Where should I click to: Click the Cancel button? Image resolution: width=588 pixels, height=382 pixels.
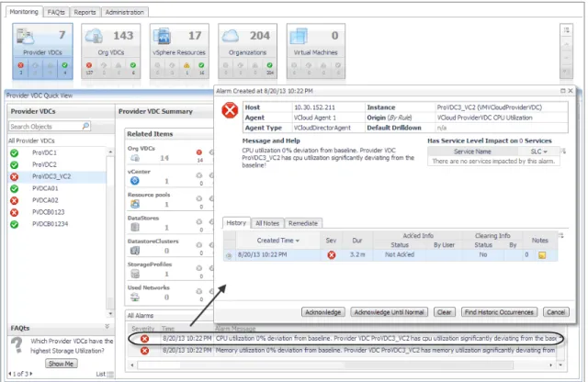coord(556,312)
